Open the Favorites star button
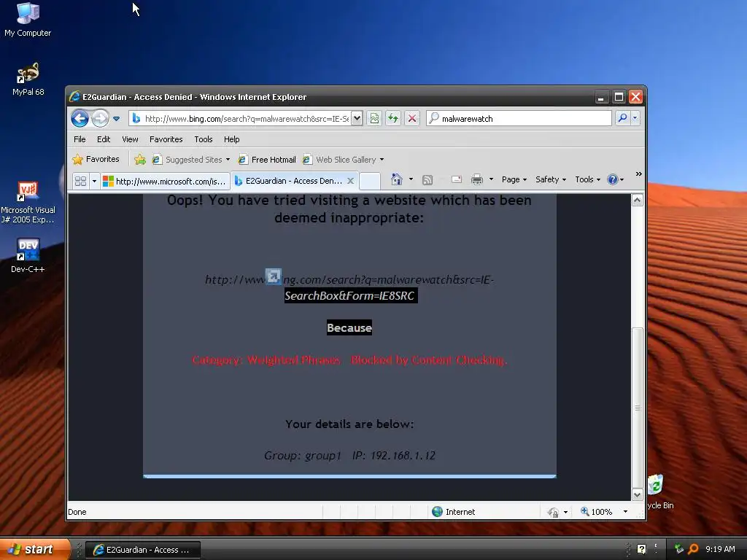The width and height of the screenshot is (747, 560). (x=96, y=159)
